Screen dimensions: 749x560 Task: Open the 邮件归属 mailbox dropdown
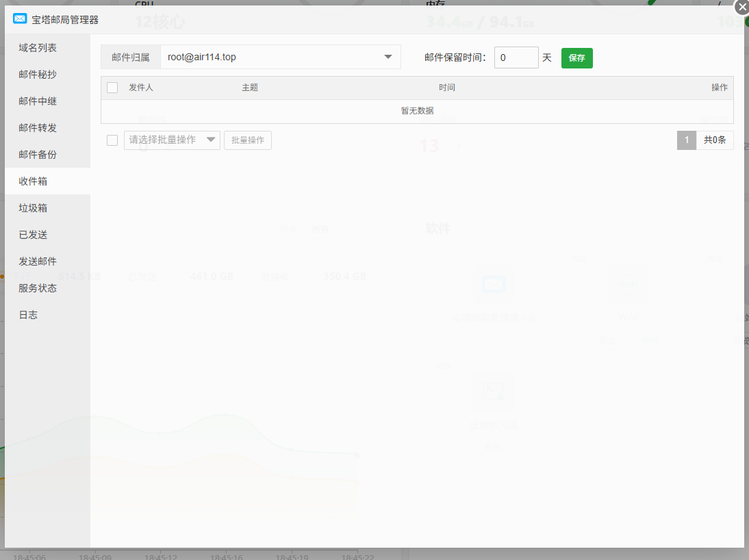click(281, 57)
